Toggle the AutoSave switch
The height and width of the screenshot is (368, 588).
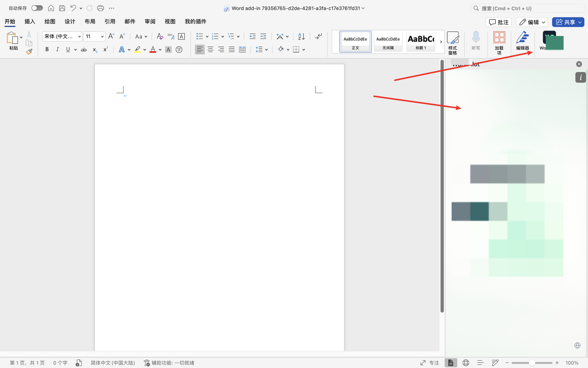pyautogui.click(x=37, y=8)
